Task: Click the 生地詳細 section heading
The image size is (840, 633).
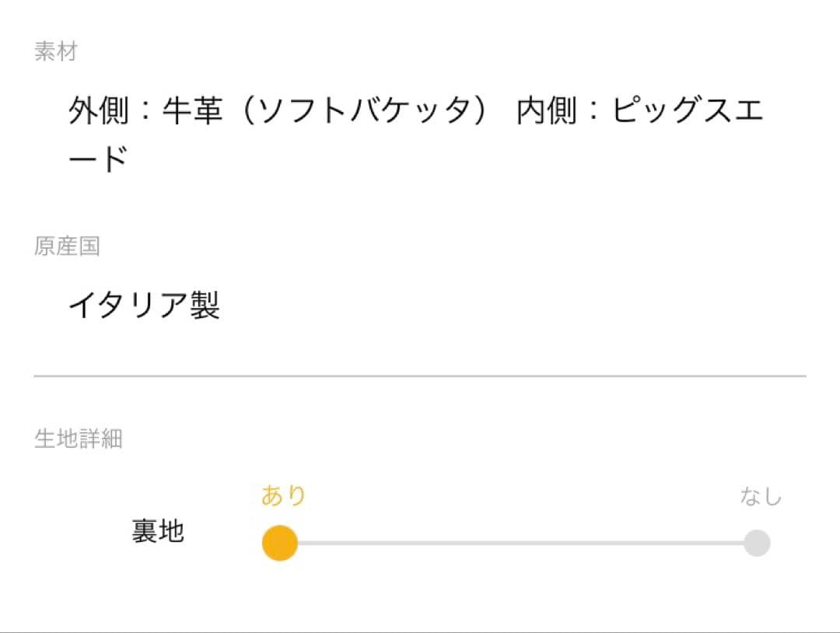Action: click(78, 439)
